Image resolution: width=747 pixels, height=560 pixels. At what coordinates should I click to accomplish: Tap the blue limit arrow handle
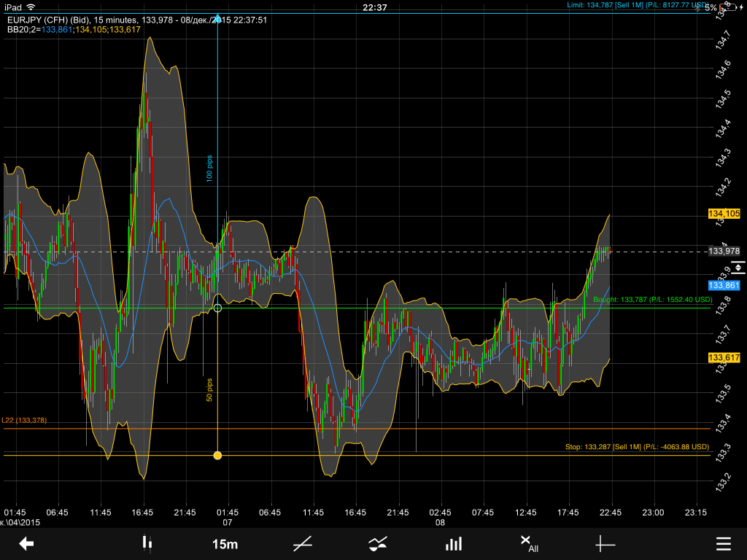217,17
